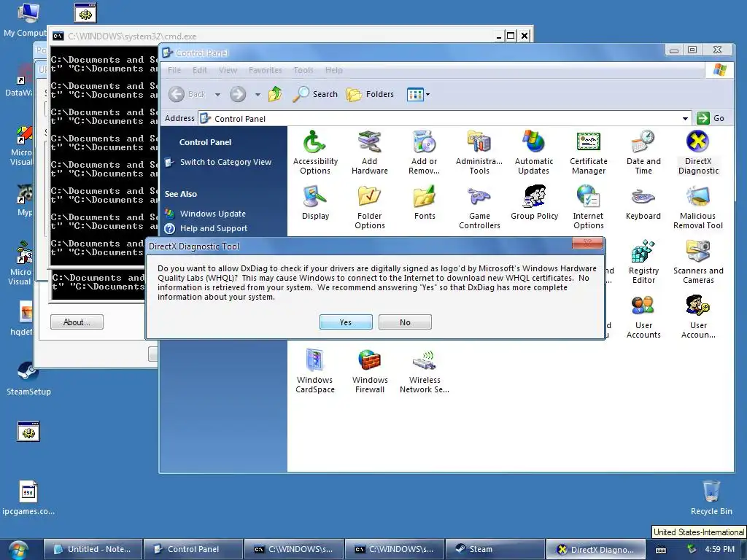
Task: Open the Favorites menu
Action: 266,70
